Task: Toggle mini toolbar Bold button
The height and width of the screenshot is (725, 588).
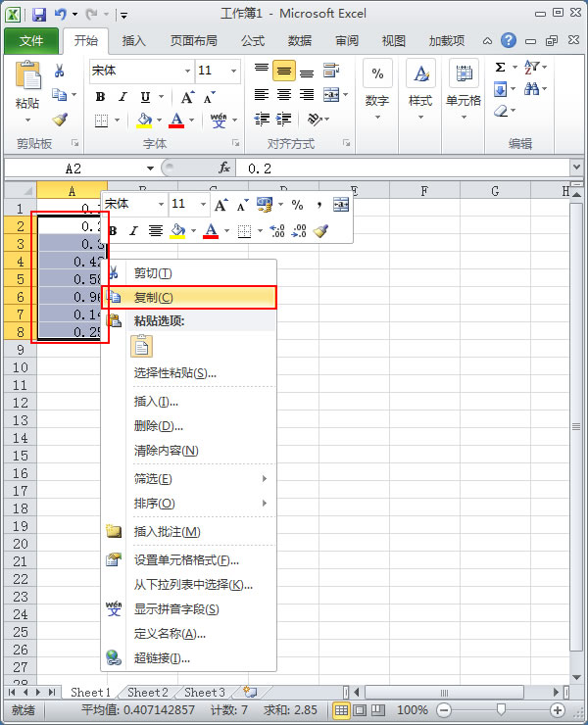Action: 113,230
